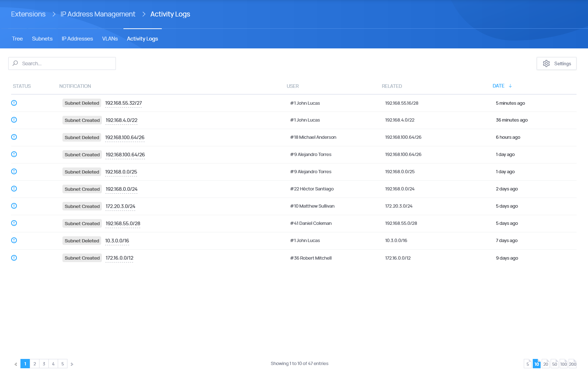This screenshot has width=588, height=374.
Task: Open subnet link 172.16.0.0/12
Action: pyautogui.click(x=119, y=258)
